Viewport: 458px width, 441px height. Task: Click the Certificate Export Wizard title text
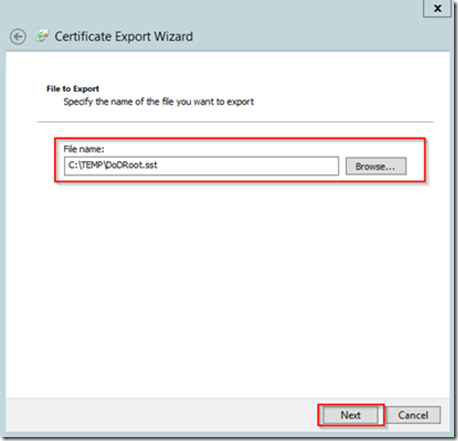[124, 36]
